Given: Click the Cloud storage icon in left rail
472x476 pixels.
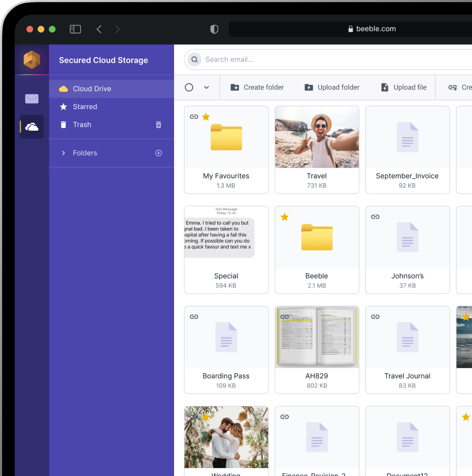Looking at the screenshot, I should (32, 127).
